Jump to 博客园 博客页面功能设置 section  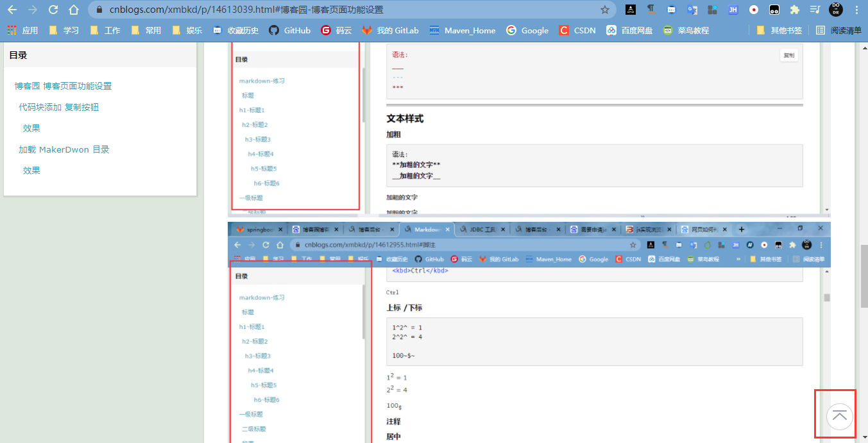click(x=63, y=86)
